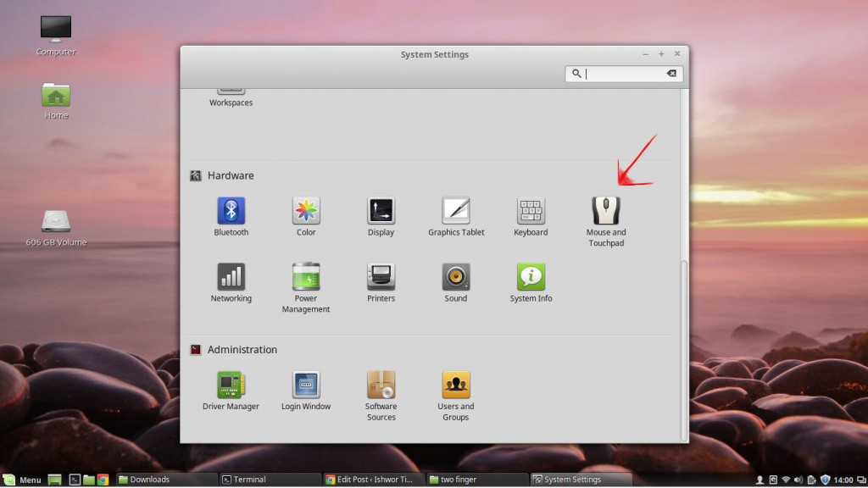Maximize the System Settings window
The width and height of the screenshot is (868, 488).
tap(661, 54)
